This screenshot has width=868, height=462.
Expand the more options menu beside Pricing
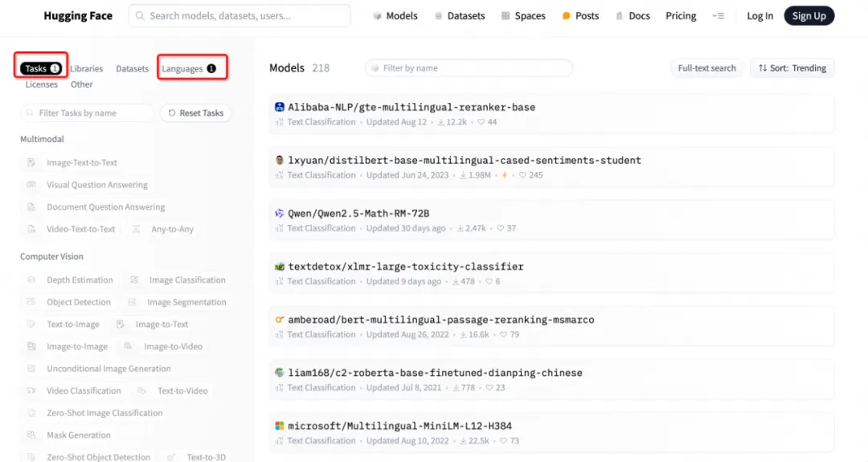[x=718, y=16]
